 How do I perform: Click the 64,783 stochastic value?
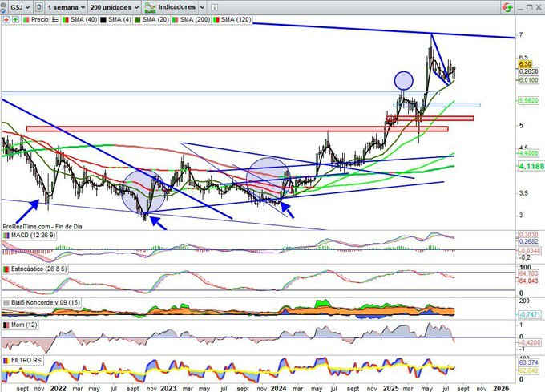[528, 274]
